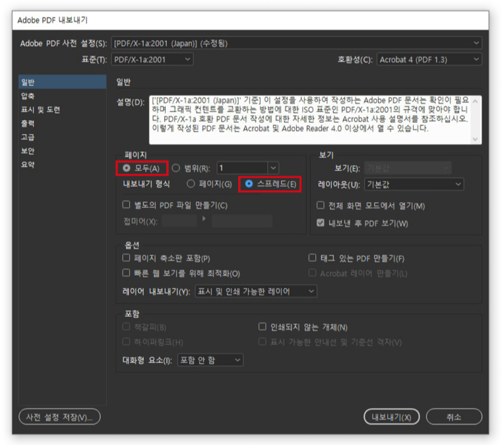
Task: Click the description box scroll down arrow
Action: pos(476,139)
